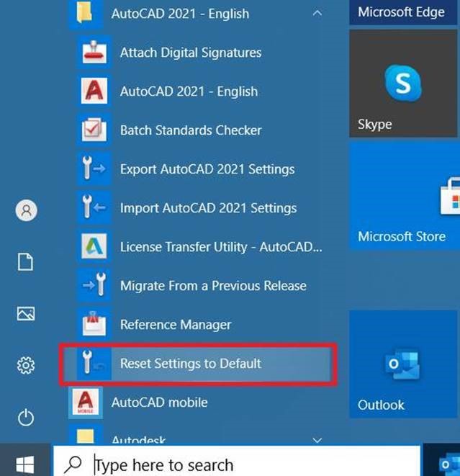
Task: Open Reference Manager icon
Action: coord(93,325)
